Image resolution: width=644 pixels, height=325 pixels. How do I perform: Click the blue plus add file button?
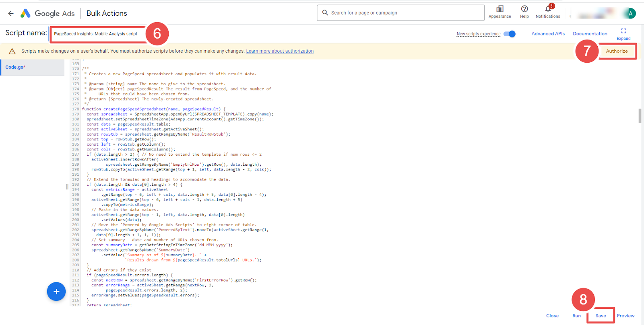click(56, 292)
